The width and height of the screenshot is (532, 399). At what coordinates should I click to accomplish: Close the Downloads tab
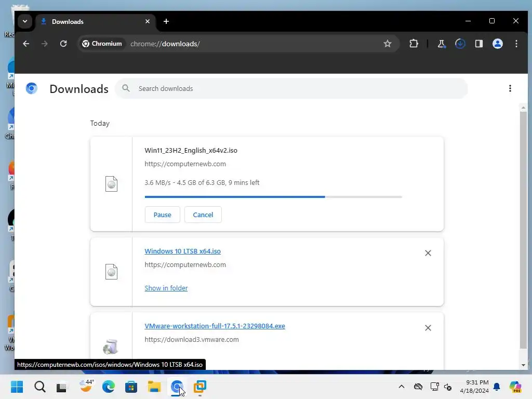(x=148, y=21)
